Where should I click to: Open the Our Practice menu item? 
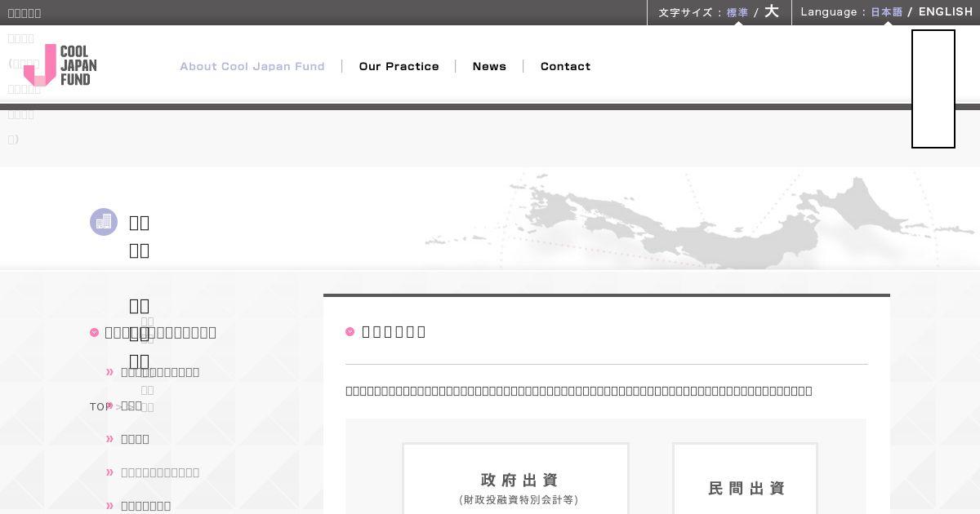point(399,66)
